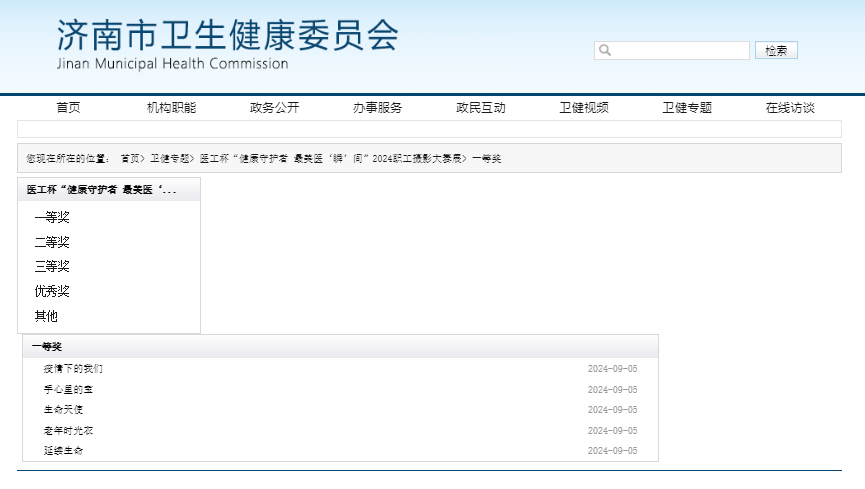This screenshot has height=489, width=865.
Task: Click the magnifier icon in the search box
Action: [605, 50]
